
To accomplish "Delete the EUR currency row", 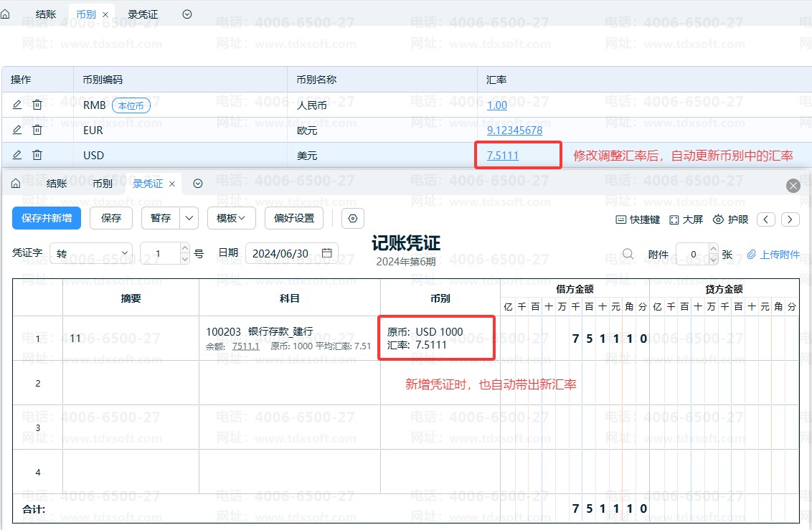I will pos(37,130).
